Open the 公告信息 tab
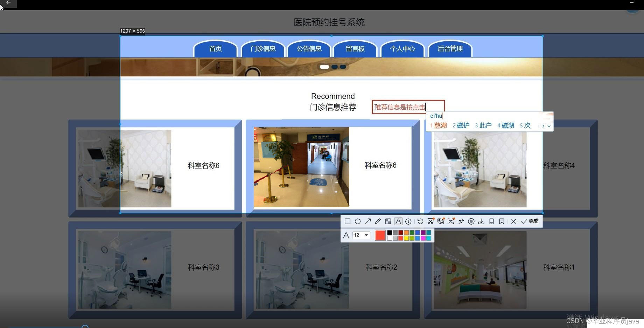644x328 pixels. (x=309, y=49)
